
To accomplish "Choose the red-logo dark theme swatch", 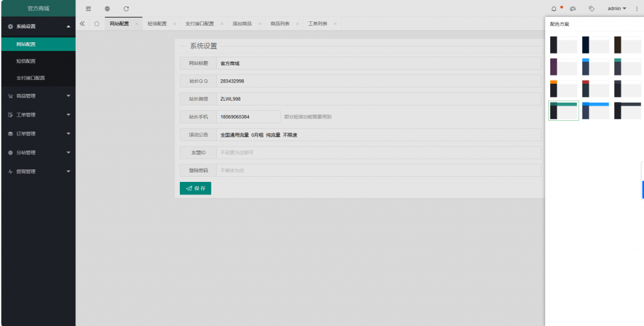I will (596, 89).
